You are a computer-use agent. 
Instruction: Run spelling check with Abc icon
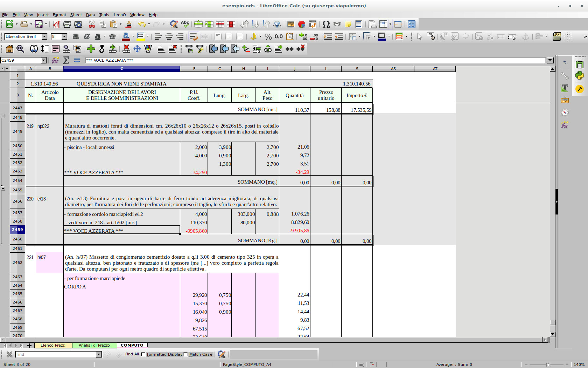click(x=185, y=24)
